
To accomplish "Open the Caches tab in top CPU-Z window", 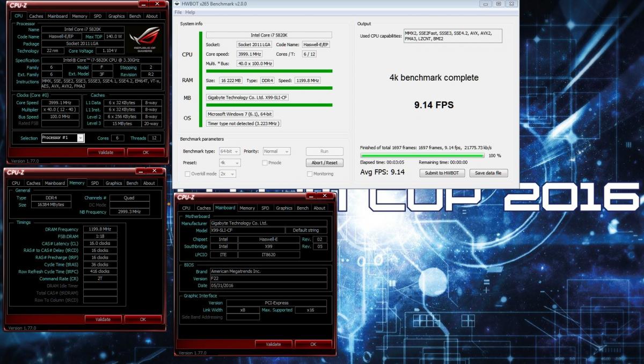I will point(36,16).
